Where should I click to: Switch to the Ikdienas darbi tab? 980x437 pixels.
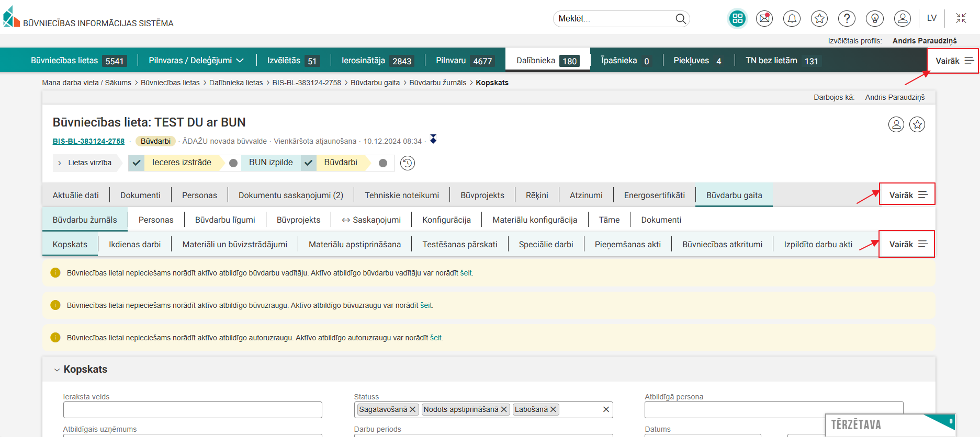(x=134, y=244)
